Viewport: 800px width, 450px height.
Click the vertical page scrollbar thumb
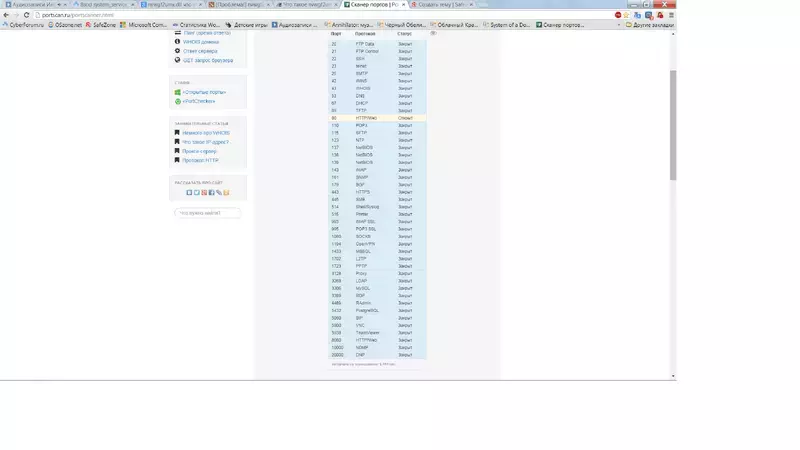point(673,125)
